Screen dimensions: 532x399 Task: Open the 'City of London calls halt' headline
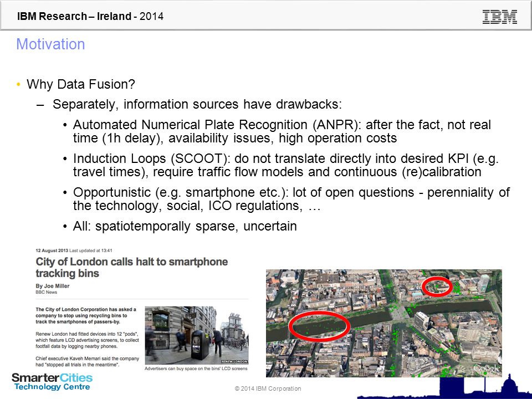[x=132, y=267]
